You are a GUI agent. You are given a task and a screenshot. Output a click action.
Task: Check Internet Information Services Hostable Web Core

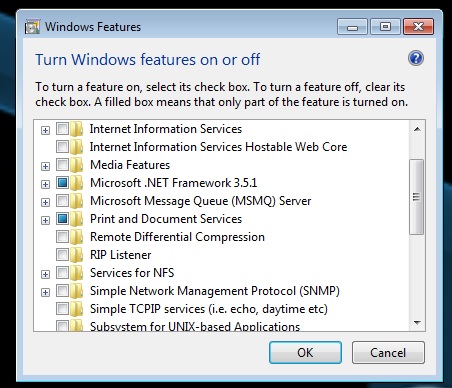point(62,146)
